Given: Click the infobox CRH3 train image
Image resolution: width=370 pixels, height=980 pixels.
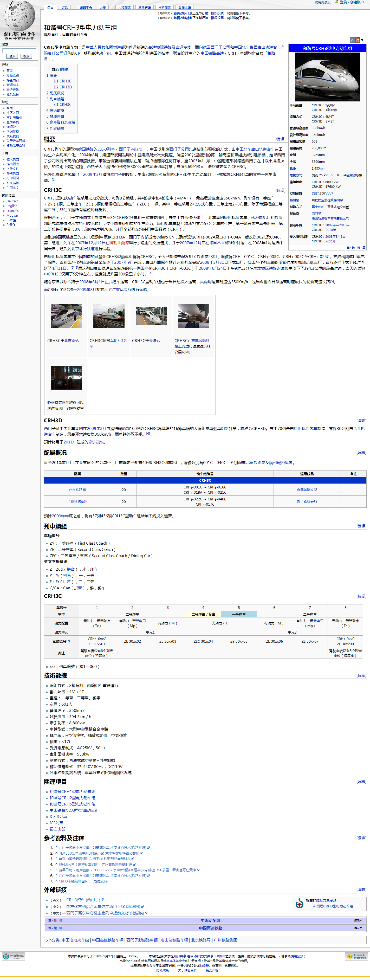Looking at the screenshot, I should click(x=327, y=77).
